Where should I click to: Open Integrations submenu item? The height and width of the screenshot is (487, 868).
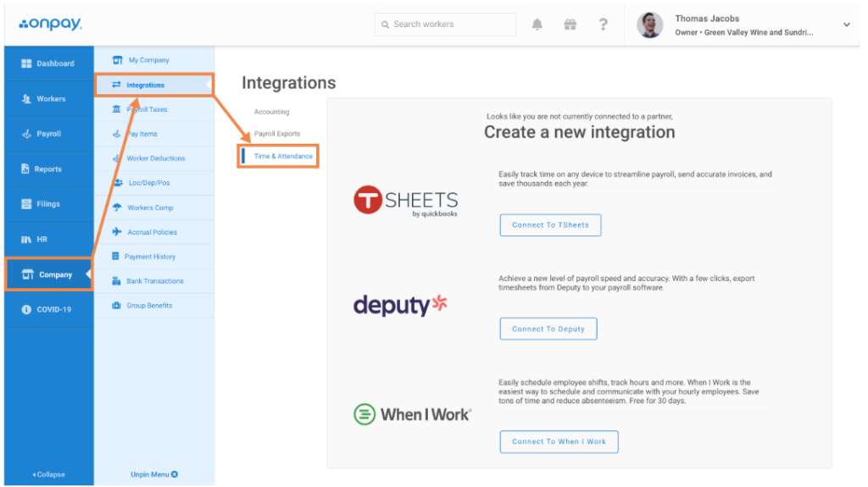coord(154,85)
